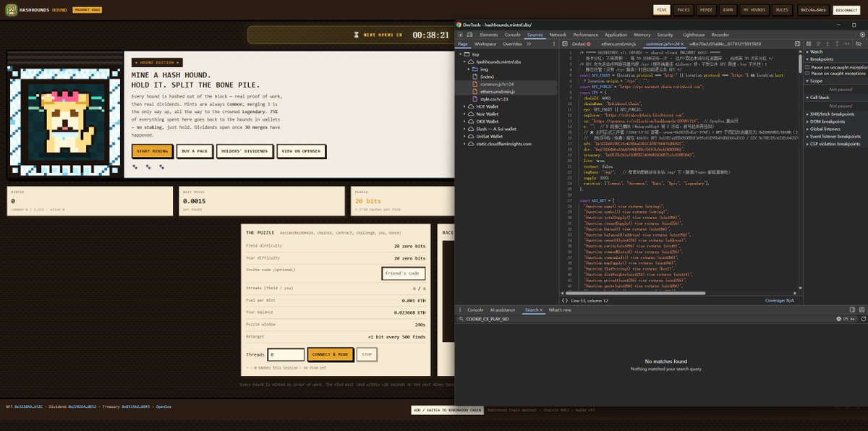
Task: Expand the HOT Wallet tree node
Action: pyautogui.click(x=466, y=106)
